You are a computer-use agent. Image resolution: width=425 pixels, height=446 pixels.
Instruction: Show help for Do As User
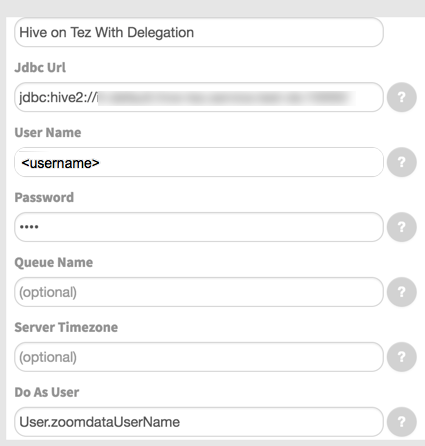pos(402,422)
